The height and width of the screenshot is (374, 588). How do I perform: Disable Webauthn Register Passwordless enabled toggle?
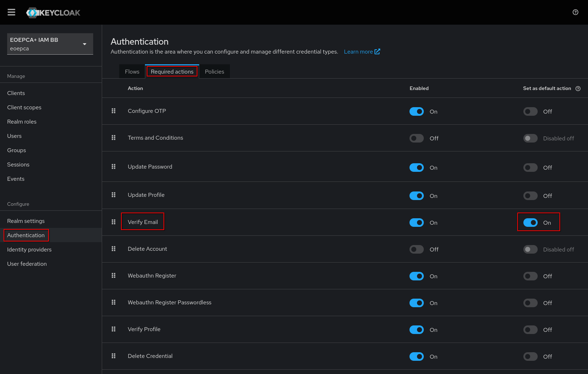[x=416, y=303]
